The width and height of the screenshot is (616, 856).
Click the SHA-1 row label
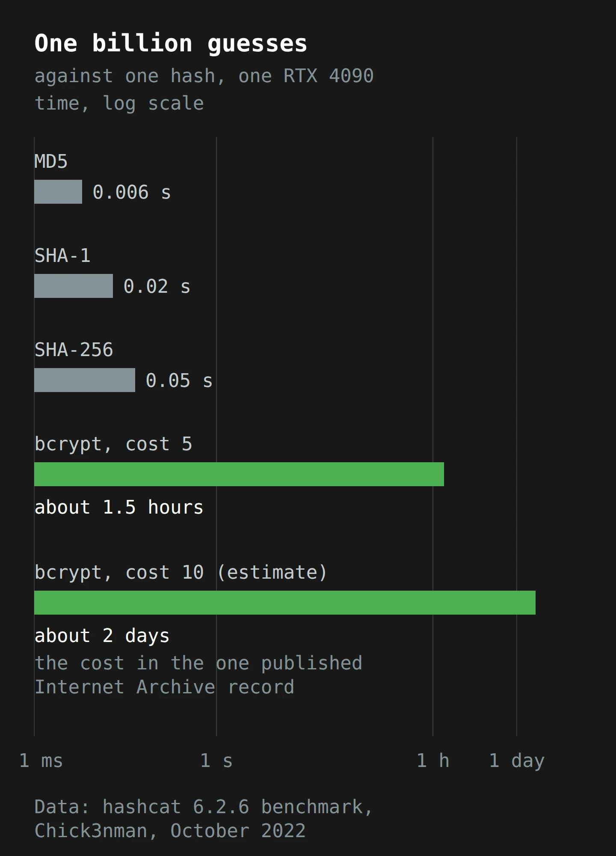[x=62, y=256]
